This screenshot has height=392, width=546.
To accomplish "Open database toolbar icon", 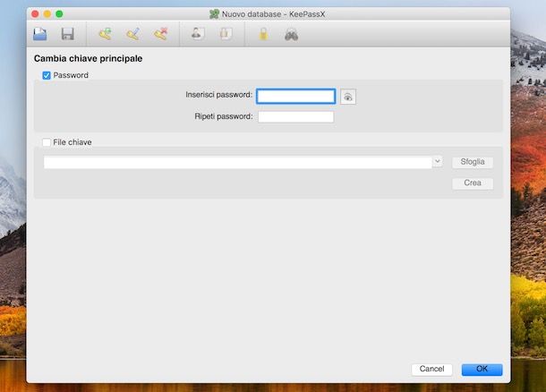I will click(40, 34).
